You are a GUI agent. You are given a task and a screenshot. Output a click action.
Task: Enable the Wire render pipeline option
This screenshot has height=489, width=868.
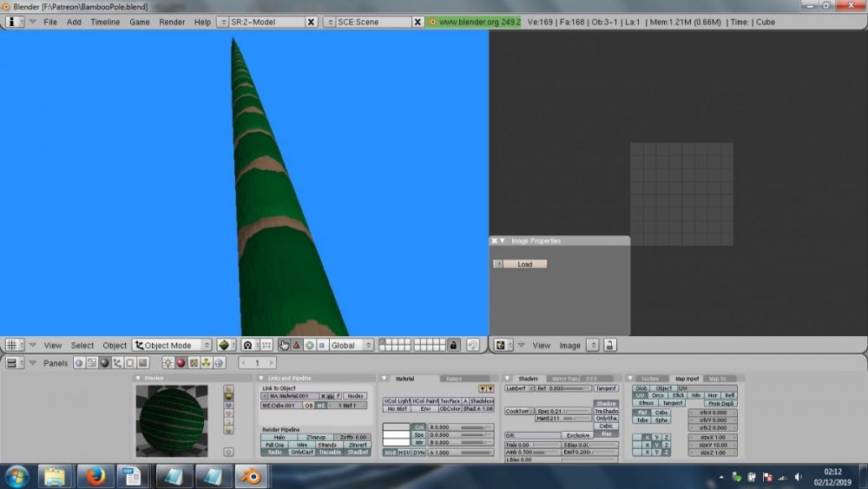pos(302,445)
